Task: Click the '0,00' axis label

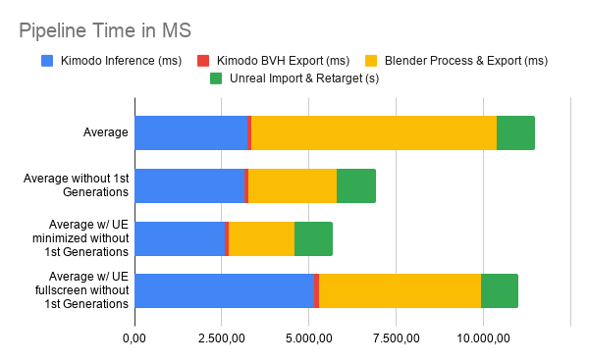Action: coord(134,338)
